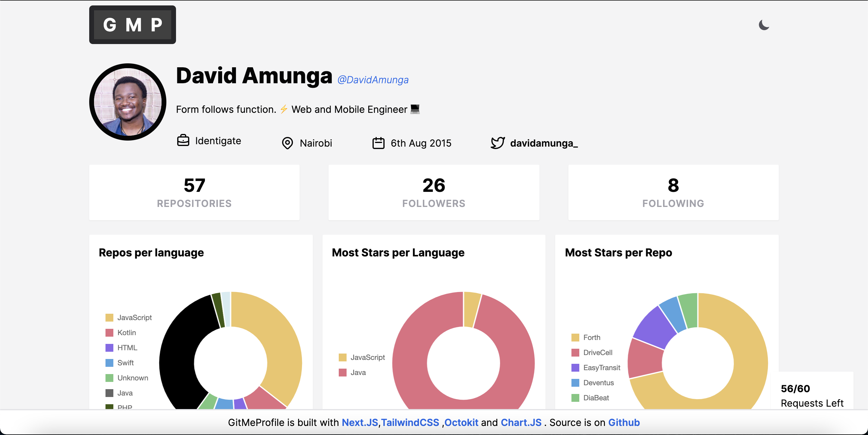Viewport: 868px width, 435px height.
Task: Open the Octokit footer link
Action: pyautogui.click(x=461, y=423)
